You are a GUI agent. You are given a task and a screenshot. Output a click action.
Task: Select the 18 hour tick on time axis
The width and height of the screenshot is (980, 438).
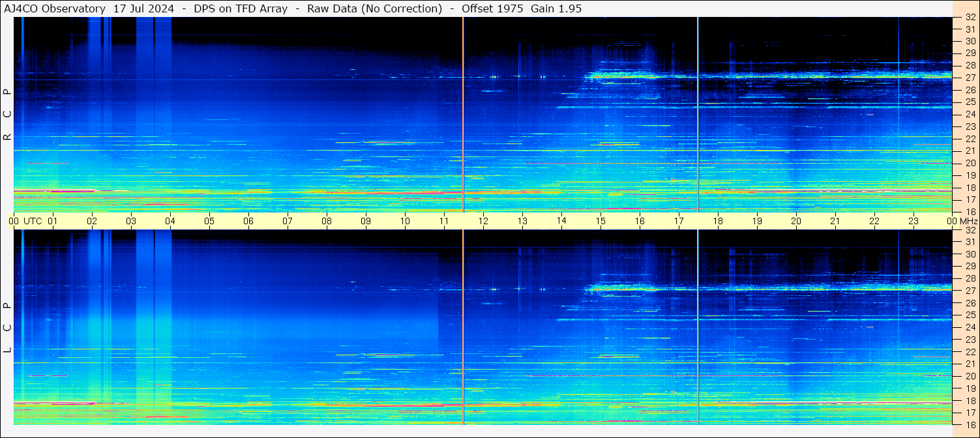point(718,221)
